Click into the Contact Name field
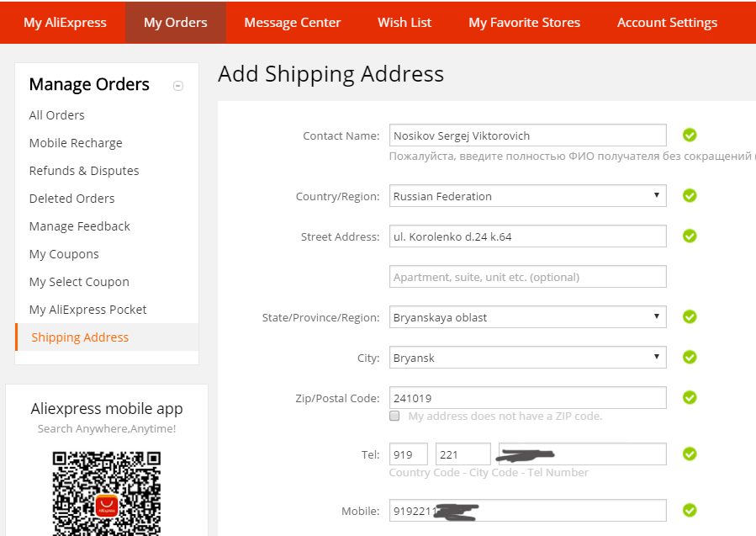Viewport: 756px width, 536px height. pyautogui.click(x=527, y=135)
